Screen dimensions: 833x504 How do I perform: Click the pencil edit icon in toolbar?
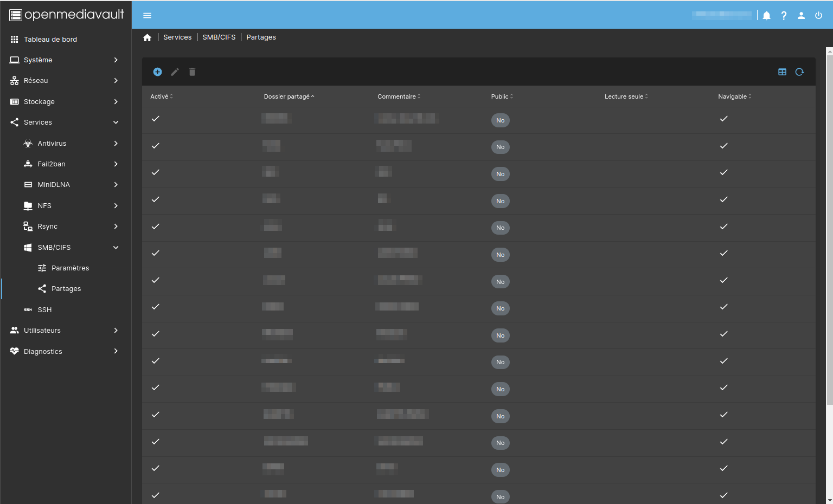tap(175, 72)
